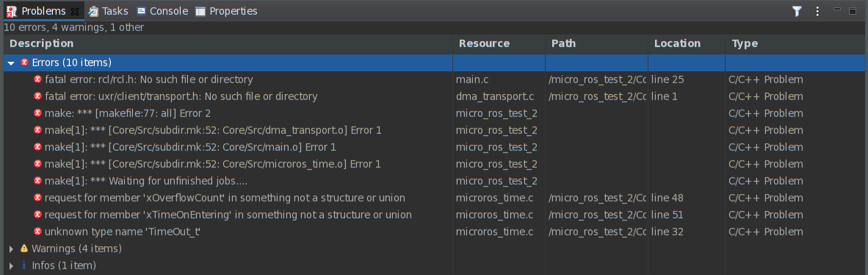Click the Properties tab table icon
This screenshot has width=868, height=275.
pyautogui.click(x=200, y=11)
